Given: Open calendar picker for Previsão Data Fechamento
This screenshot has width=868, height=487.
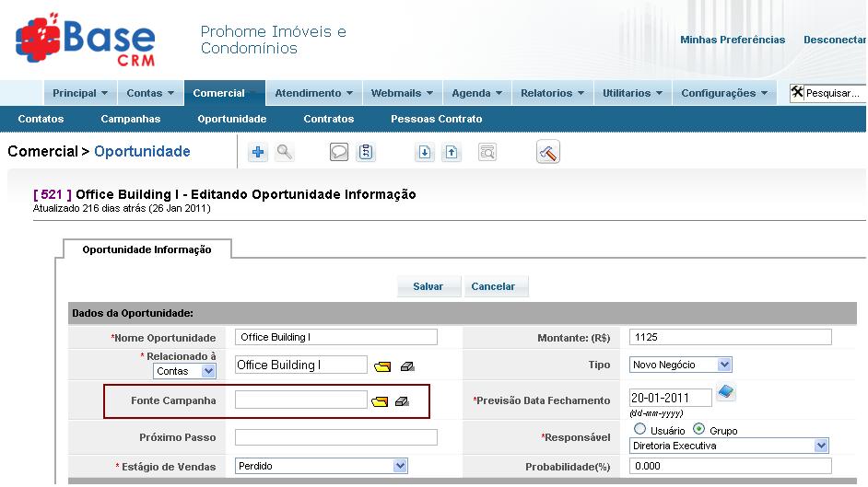Looking at the screenshot, I should click(x=726, y=393).
